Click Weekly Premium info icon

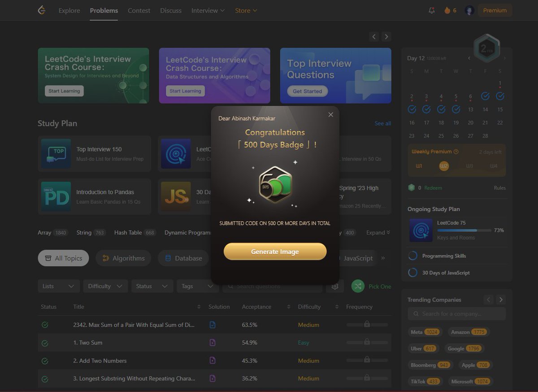point(456,152)
